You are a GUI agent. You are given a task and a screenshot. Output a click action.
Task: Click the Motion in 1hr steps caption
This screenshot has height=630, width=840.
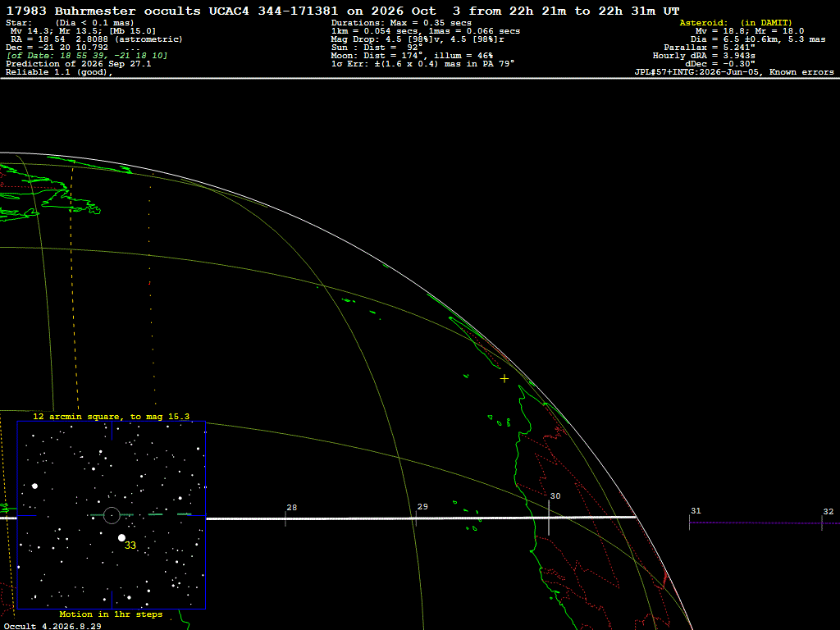click(x=111, y=614)
